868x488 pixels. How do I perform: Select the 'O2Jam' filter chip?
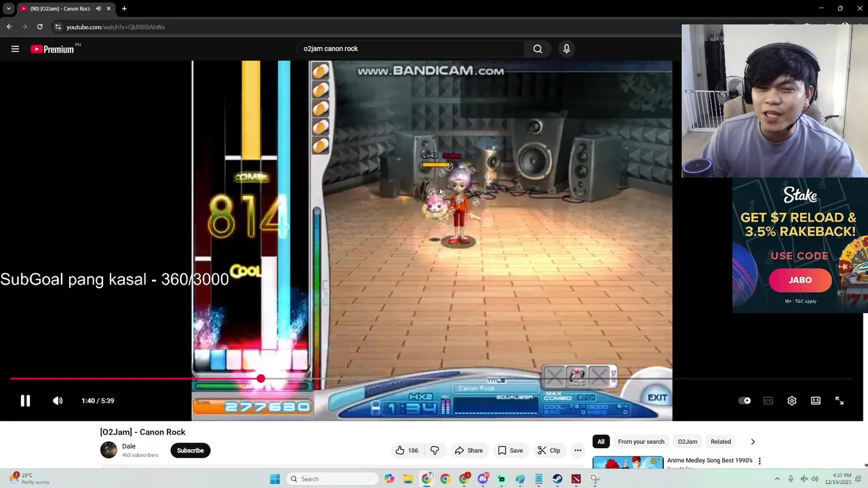(x=688, y=442)
